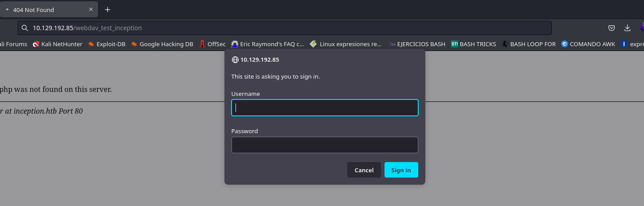644x206 pixels.
Task: Focus the Password input field
Action: point(325,145)
